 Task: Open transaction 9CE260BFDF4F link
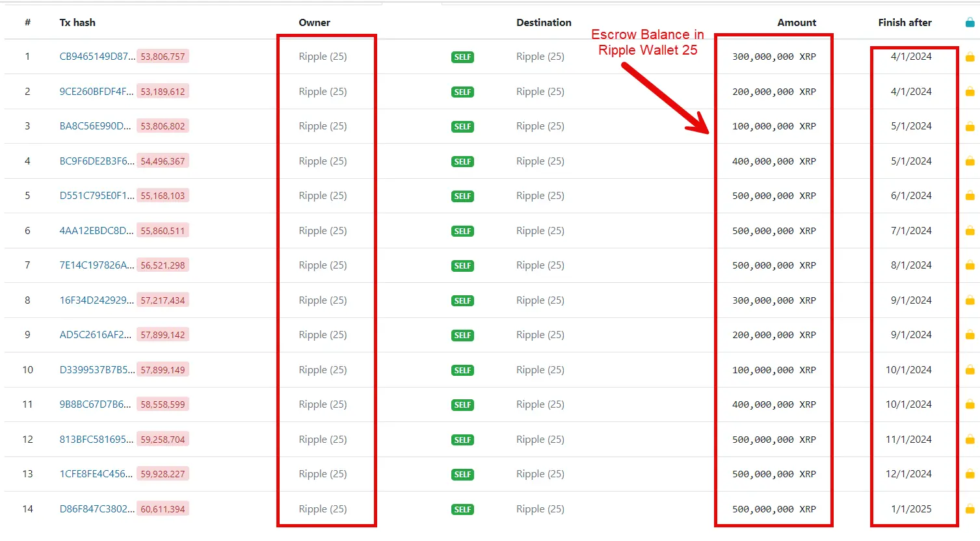(x=96, y=92)
